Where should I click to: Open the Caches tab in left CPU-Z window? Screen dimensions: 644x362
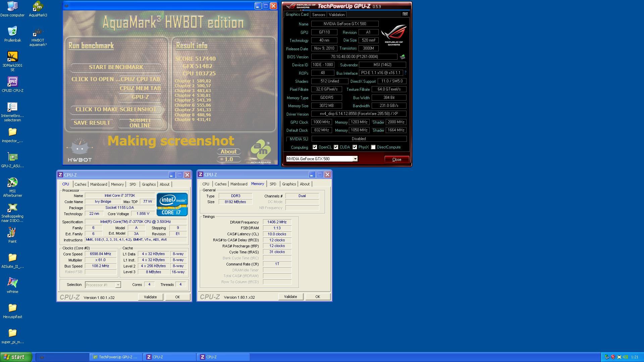pyautogui.click(x=80, y=184)
